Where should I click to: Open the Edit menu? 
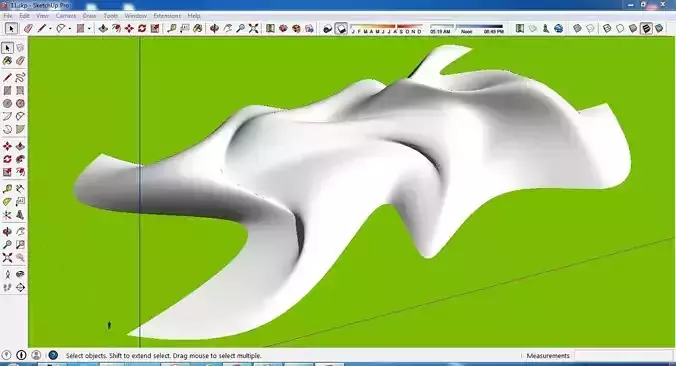24,16
